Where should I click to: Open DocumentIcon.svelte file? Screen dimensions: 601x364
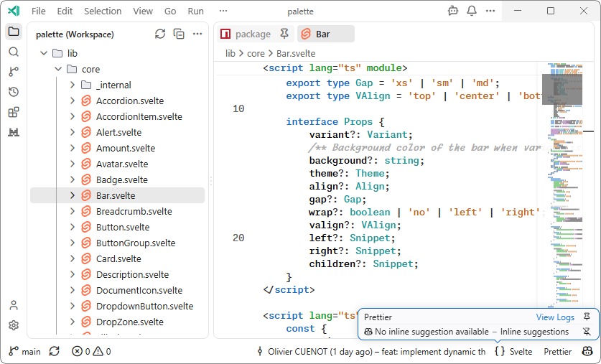139,291
